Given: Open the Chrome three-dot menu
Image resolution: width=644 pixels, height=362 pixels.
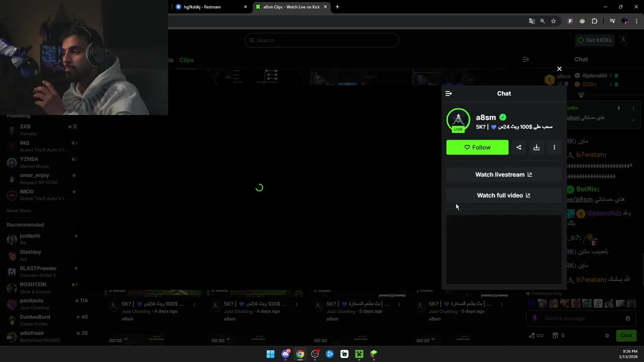Looking at the screenshot, I should [636, 21].
